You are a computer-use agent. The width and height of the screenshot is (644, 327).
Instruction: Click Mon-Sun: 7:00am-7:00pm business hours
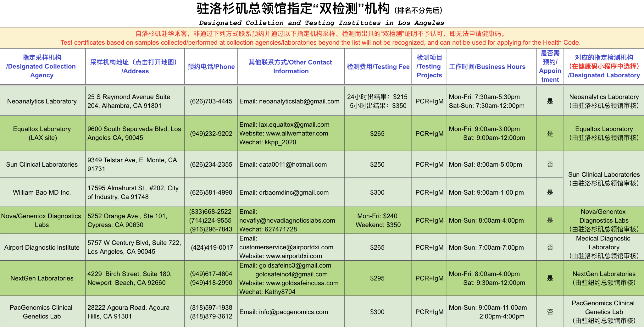[x=486, y=247]
